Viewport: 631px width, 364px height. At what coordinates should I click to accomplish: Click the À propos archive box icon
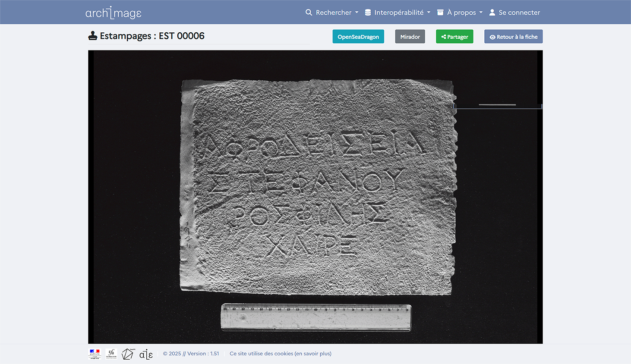coord(440,13)
